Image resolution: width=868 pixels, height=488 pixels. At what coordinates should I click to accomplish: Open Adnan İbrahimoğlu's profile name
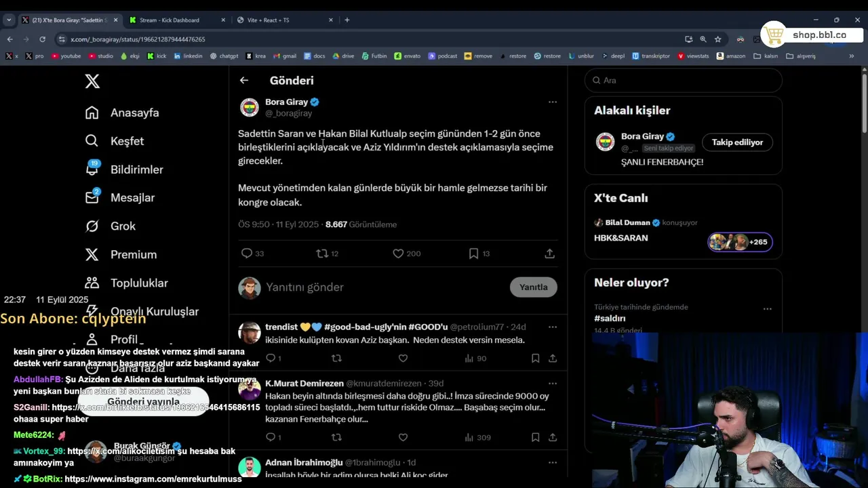[304, 462]
